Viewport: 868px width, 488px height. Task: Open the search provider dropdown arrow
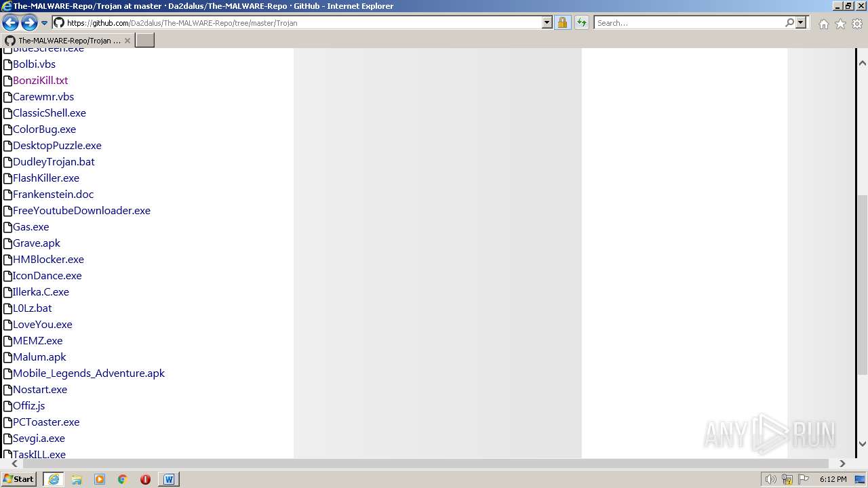pyautogui.click(x=801, y=22)
